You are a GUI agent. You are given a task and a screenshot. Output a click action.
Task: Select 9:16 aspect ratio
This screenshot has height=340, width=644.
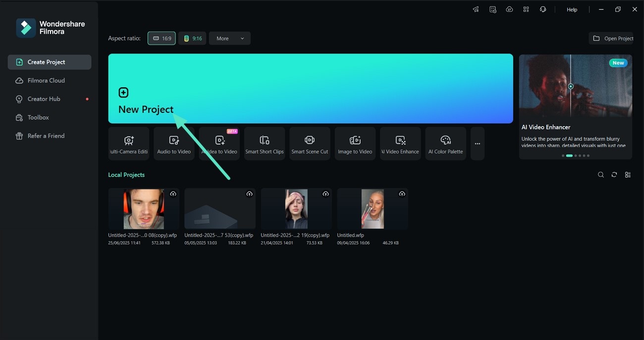coord(192,38)
